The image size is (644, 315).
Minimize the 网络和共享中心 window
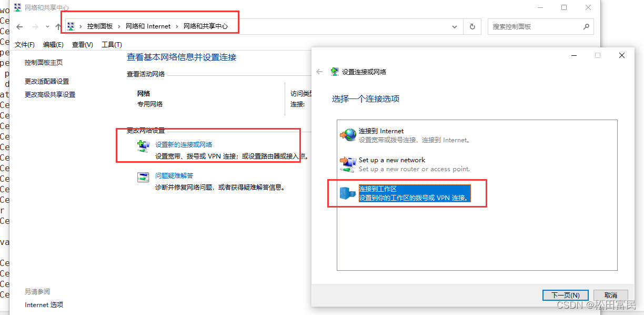coord(540,7)
